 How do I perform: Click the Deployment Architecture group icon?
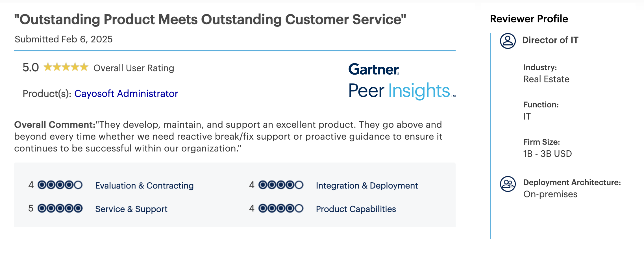pyautogui.click(x=508, y=184)
